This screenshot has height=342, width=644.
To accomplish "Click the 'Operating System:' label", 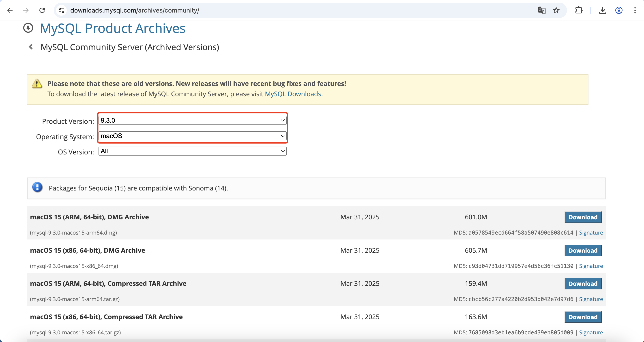I will 65,137.
